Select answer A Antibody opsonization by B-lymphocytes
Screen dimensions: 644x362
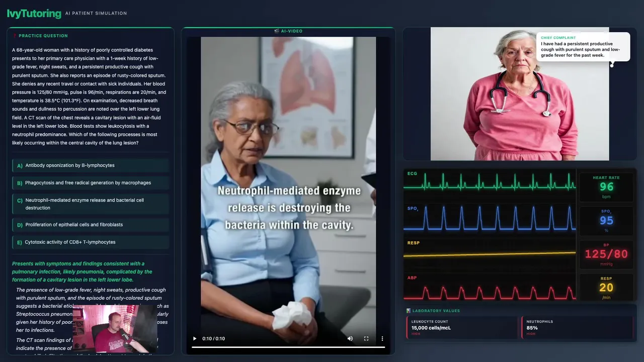[91, 165]
